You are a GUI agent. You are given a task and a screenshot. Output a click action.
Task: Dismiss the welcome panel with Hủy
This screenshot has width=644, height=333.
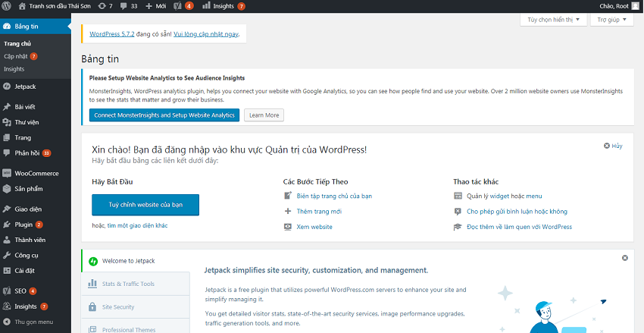[x=612, y=146]
